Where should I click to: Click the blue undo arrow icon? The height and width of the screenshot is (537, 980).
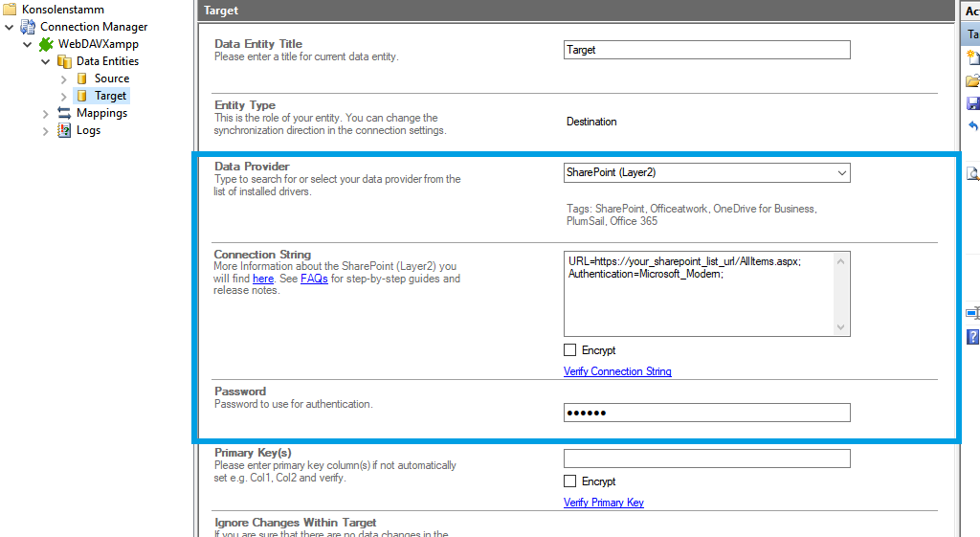[x=973, y=125]
